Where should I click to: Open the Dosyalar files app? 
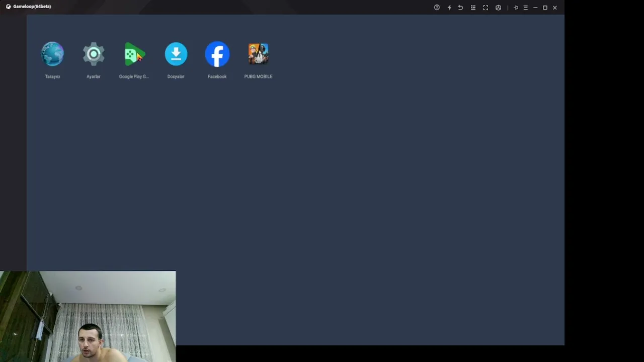(176, 54)
